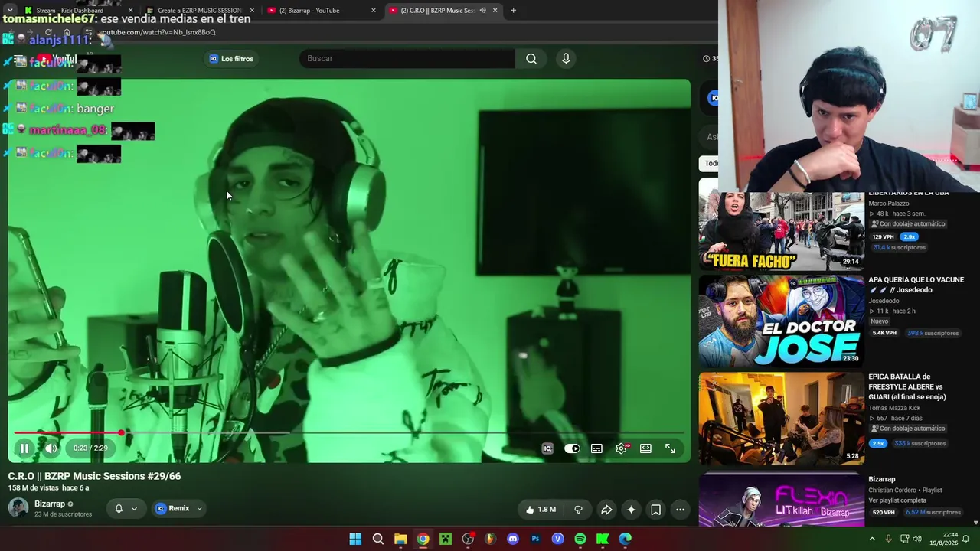
Task: Open the Tomas Mazza Kick channel name
Action: (894, 408)
